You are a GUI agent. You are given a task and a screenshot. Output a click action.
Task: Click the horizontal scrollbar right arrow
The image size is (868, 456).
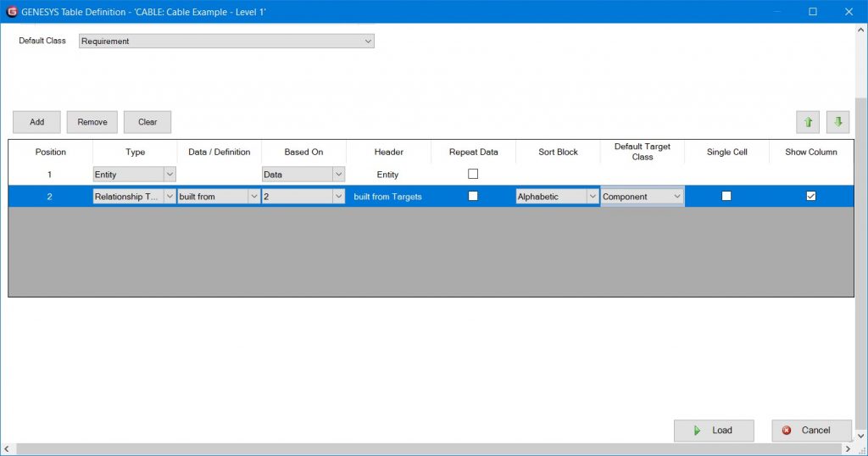pyautogui.click(x=849, y=449)
